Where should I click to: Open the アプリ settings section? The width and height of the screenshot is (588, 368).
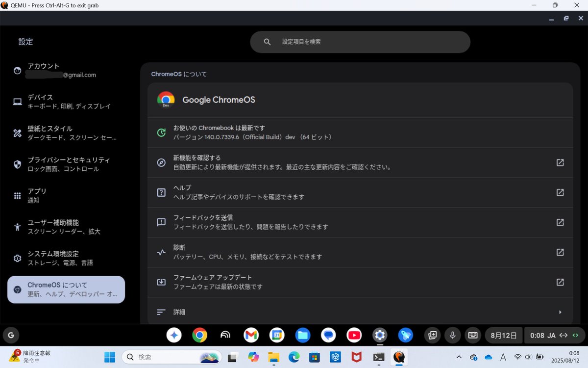tap(66, 195)
